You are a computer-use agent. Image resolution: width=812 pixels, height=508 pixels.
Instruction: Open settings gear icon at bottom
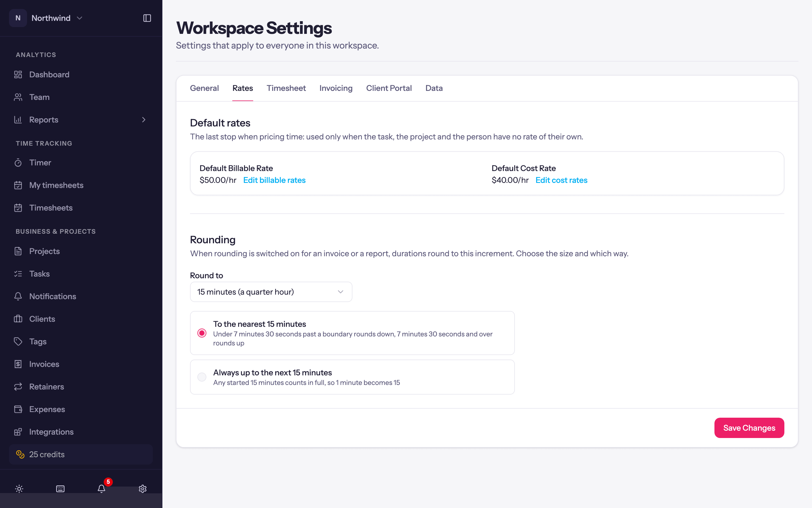[143, 489]
